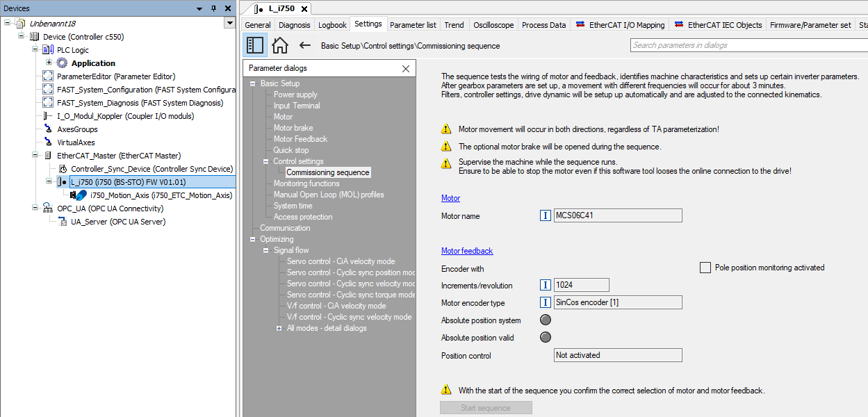
Task: Collapse the EtherCAT_Master tree node
Action: 35,156
